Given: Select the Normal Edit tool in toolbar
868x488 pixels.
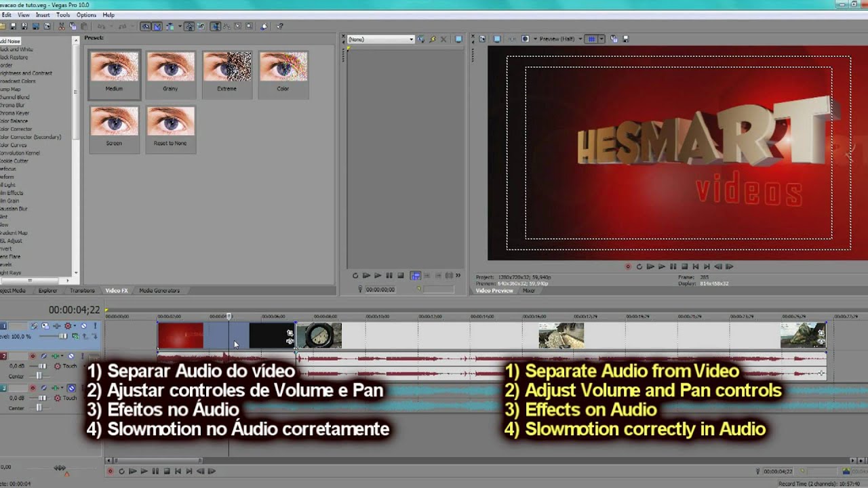Looking at the screenshot, I should (x=215, y=26).
